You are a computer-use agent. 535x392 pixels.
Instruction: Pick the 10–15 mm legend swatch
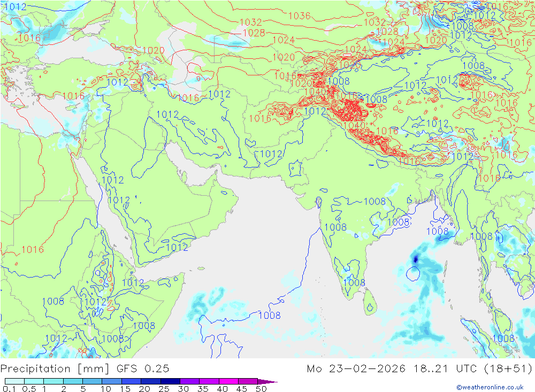coord(112,381)
